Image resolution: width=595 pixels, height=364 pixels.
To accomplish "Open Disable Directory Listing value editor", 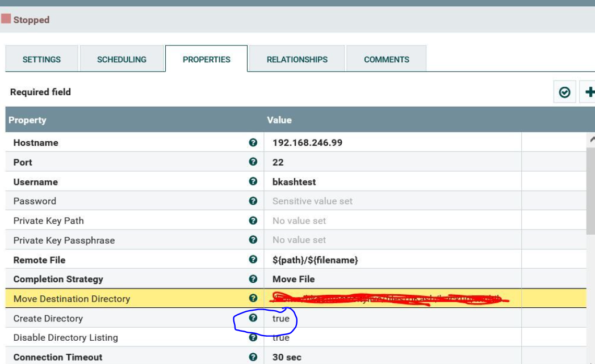I will click(341, 337).
